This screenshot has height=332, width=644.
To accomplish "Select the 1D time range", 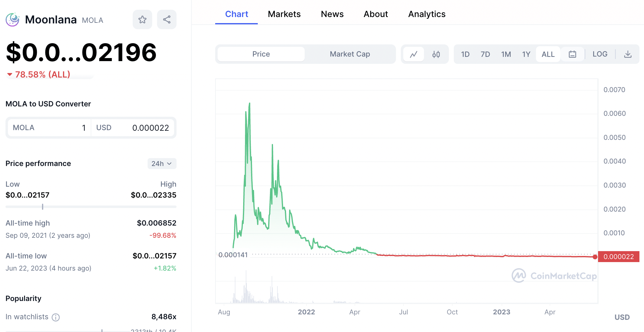I will coord(465,54).
